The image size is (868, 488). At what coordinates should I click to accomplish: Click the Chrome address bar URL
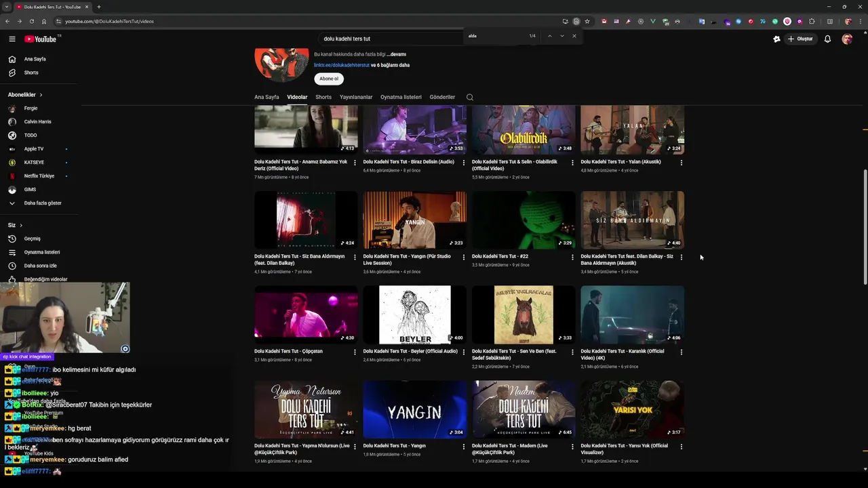pos(109,21)
